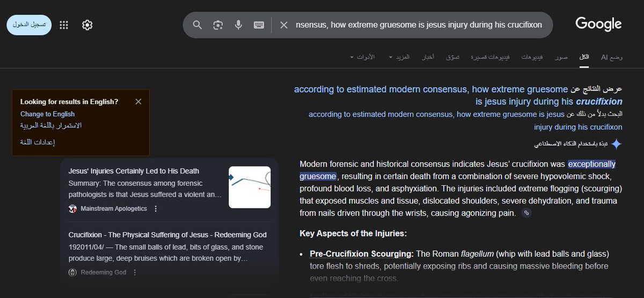Click the highlighted 'exceptionally gruesome' text
644x298 pixels.
click(x=458, y=170)
